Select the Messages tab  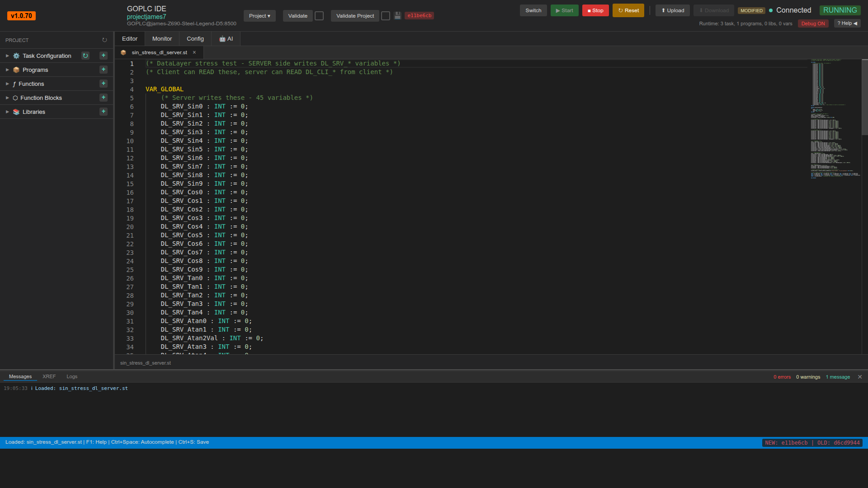[20, 376]
